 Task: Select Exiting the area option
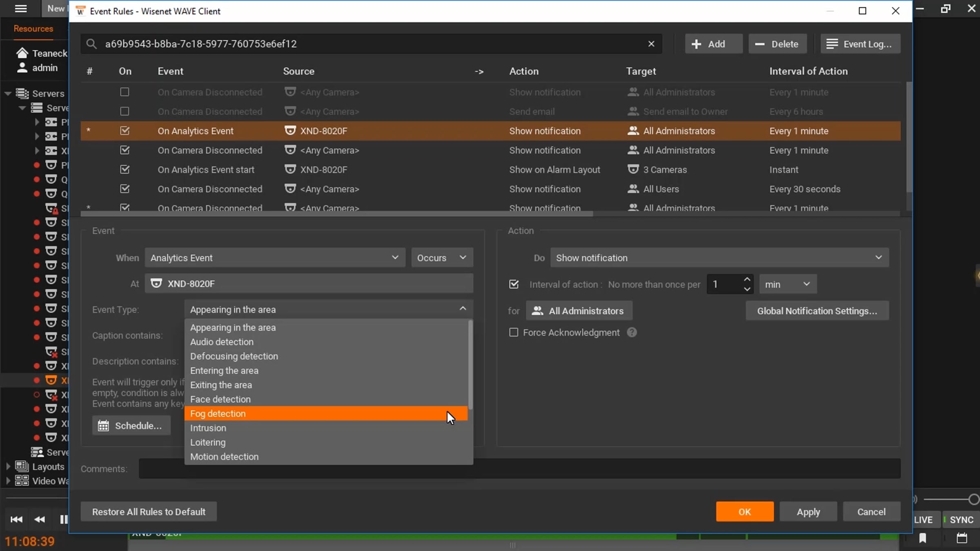tap(326, 385)
